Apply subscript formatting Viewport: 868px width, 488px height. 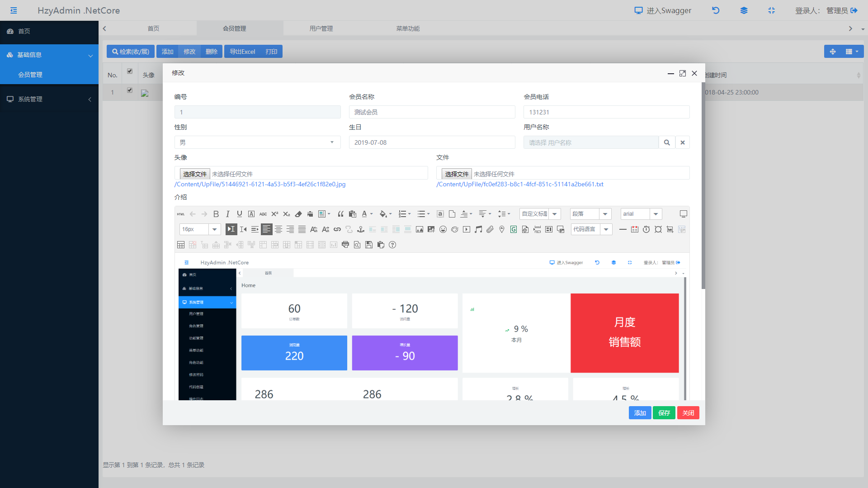point(287,214)
